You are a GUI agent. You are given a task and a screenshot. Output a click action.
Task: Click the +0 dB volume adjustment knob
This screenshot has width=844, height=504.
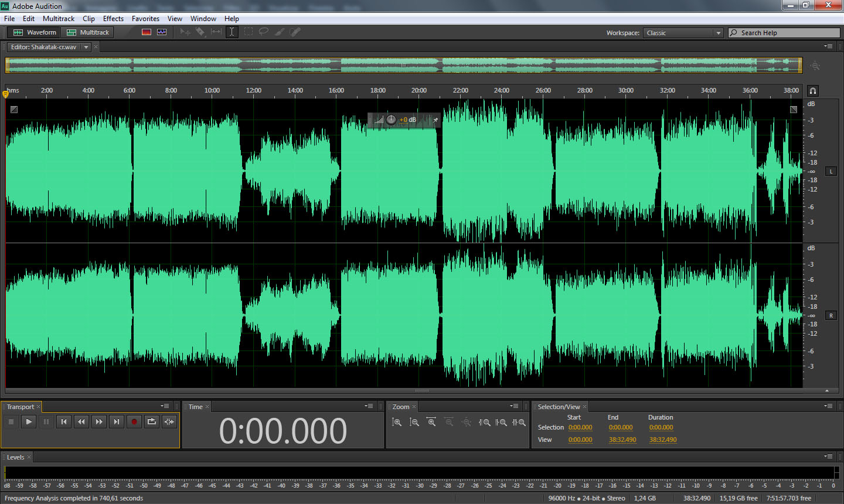click(391, 120)
